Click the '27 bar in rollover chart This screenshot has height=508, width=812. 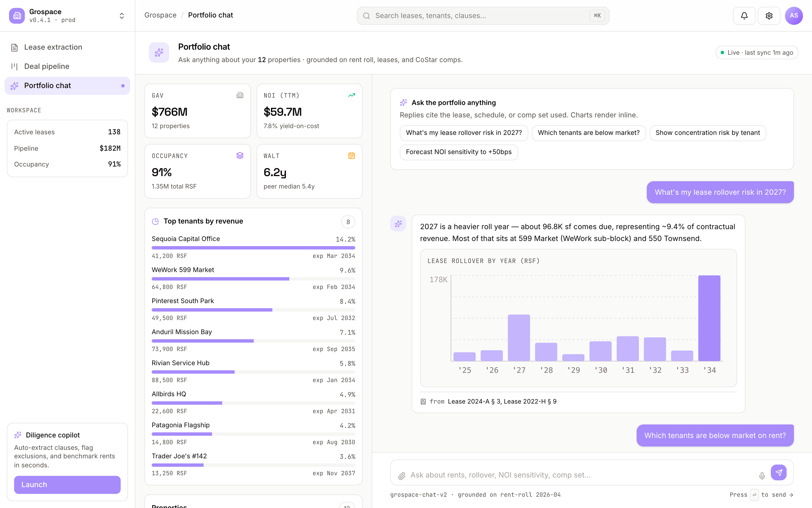(x=519, y=338)
